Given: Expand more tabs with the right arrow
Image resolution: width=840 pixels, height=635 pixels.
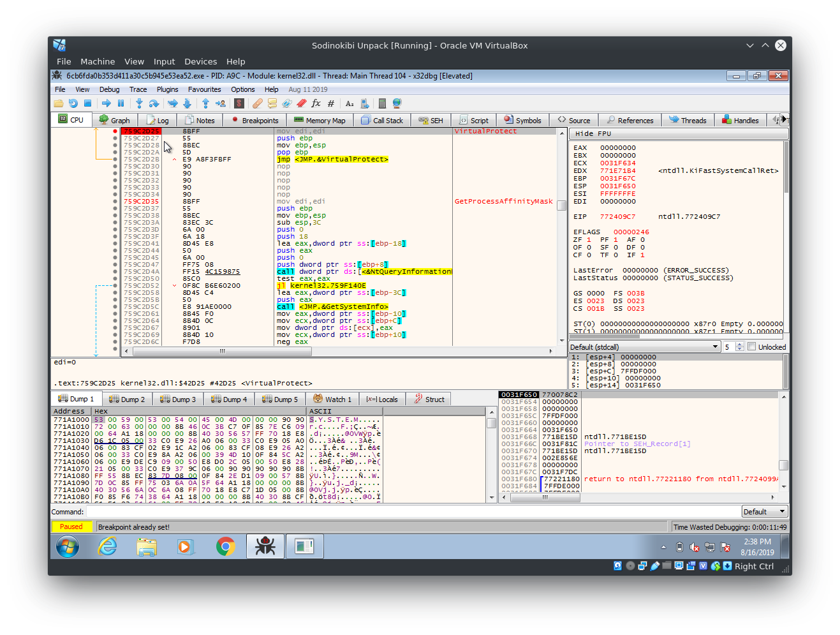Looking at the screenshot, I should [785, 119].
